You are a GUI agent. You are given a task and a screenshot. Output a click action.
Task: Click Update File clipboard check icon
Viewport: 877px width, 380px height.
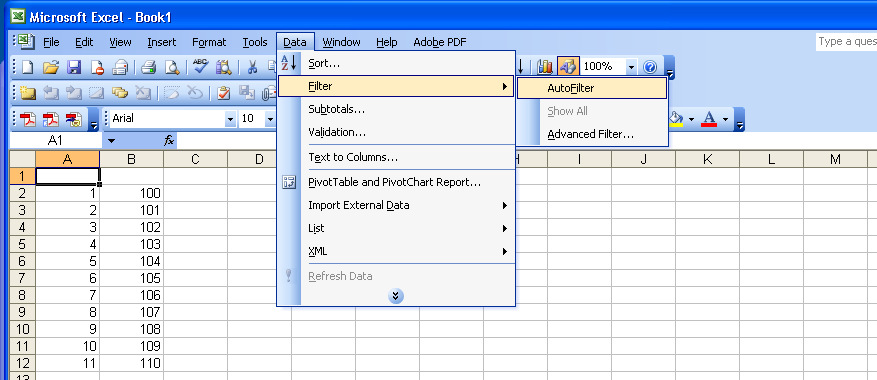[x=224, y=92]
